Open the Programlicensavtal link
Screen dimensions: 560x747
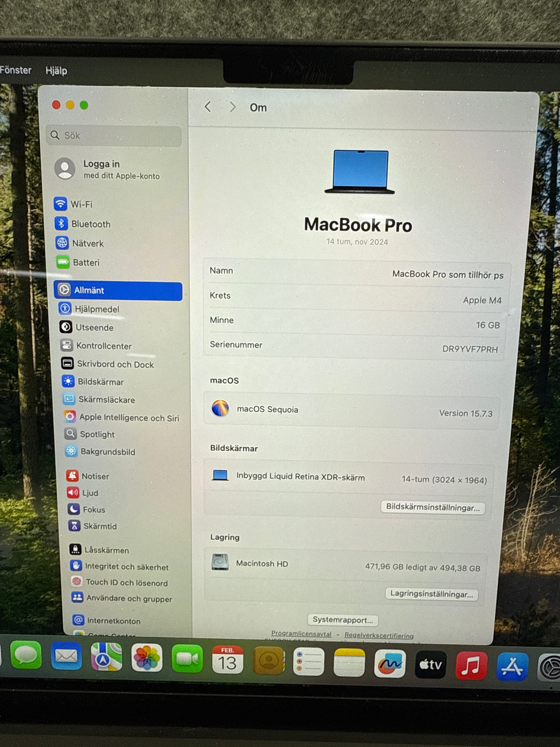pyautogui.click(x=301, y=634)
